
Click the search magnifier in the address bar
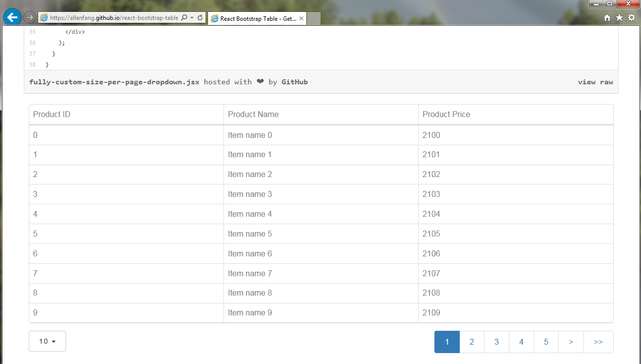click(x=184, y=17)
